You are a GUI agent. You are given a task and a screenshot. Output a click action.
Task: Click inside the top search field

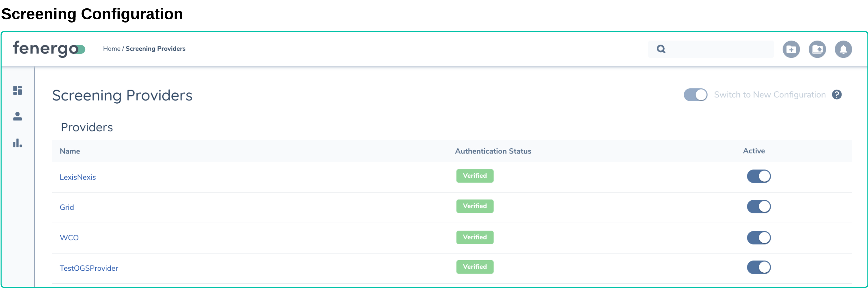[718, 49]
